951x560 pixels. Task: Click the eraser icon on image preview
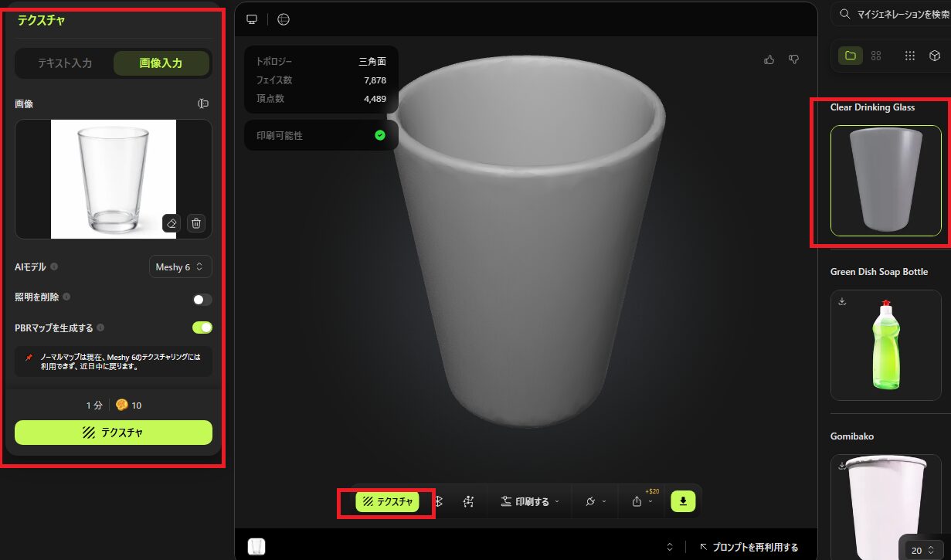[172, 223]
